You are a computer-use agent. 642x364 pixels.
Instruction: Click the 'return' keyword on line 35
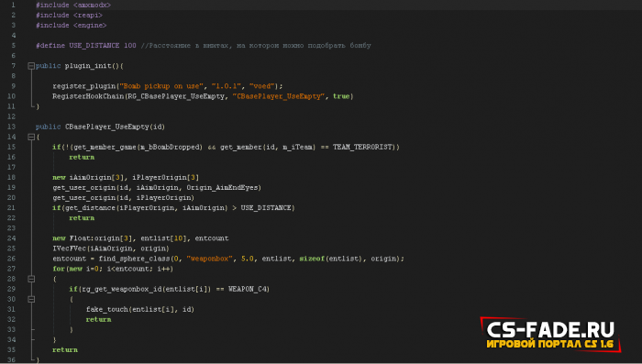(x=65, y=350)
